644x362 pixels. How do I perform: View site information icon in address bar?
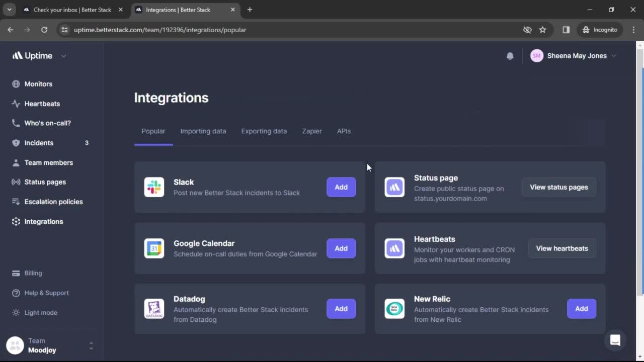64,30
